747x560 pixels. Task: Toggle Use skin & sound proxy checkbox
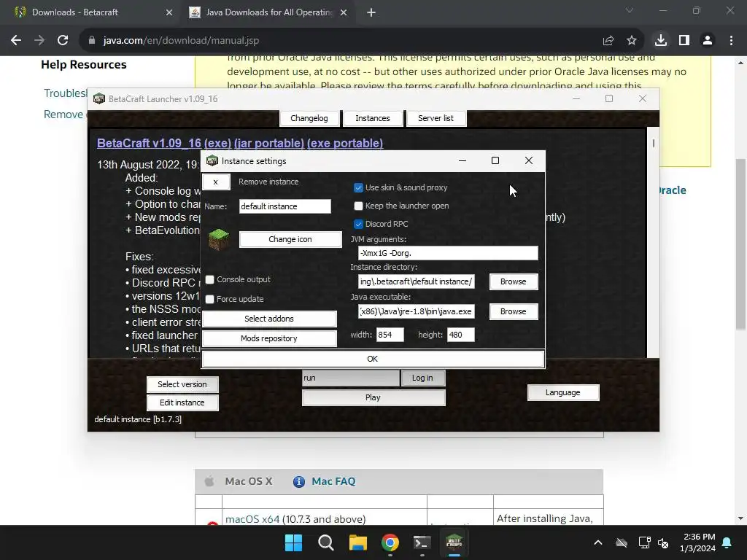358,187
